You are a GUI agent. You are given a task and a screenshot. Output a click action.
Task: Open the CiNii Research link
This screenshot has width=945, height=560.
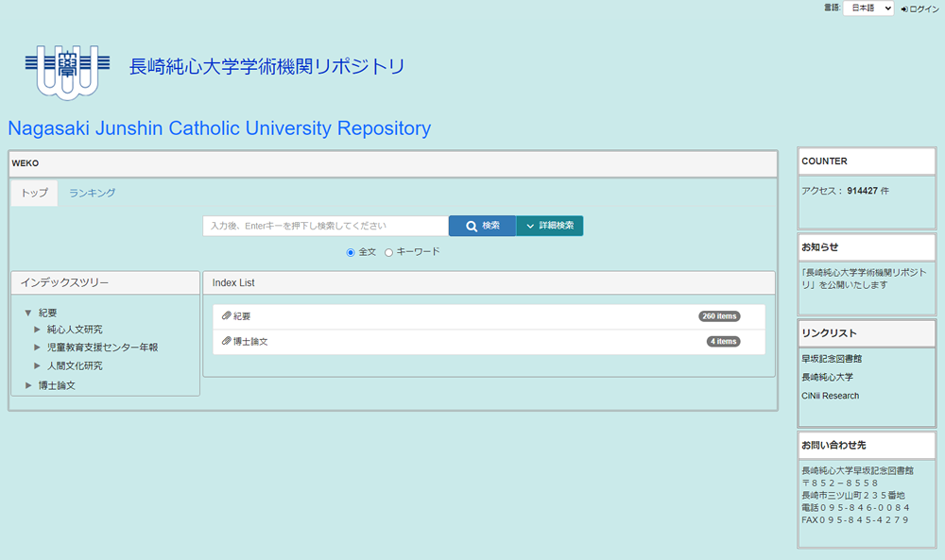(830, 396)
